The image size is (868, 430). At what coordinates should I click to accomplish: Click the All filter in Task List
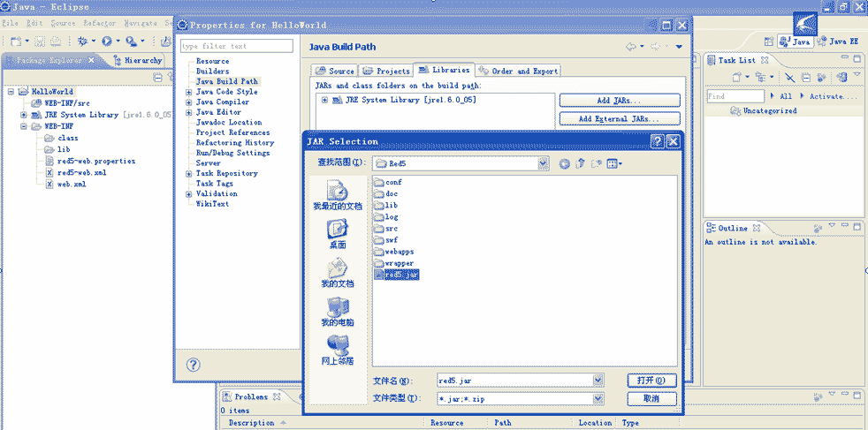[x=786, y=96]
